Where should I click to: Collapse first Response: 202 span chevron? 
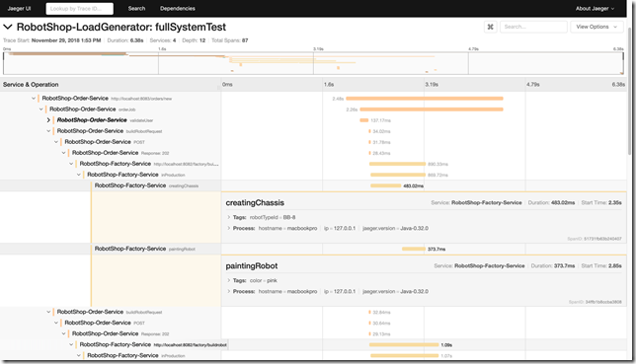[x=63, y=153]
